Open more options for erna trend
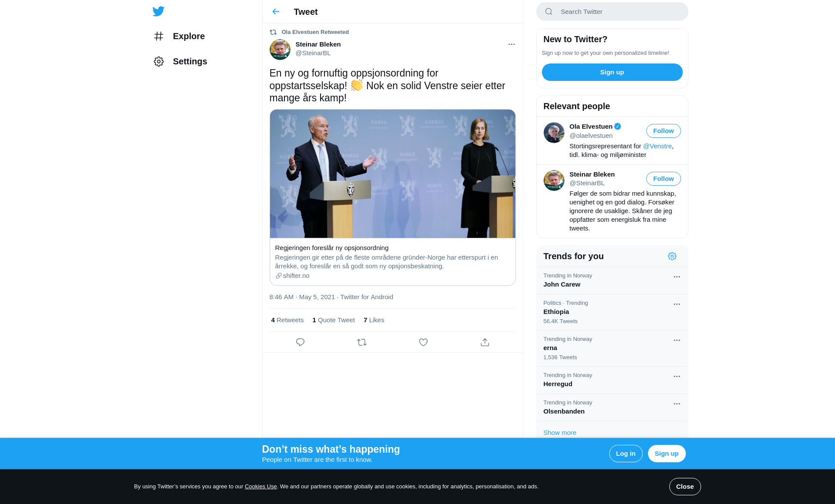Viewport: 835px width, 504px height. [677, 340]
